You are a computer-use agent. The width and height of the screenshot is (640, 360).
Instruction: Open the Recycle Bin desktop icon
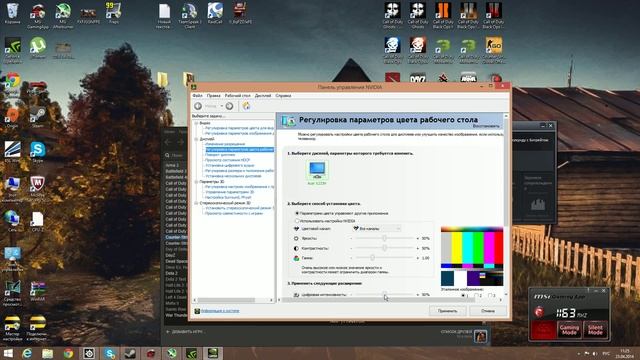pos(12,13)
